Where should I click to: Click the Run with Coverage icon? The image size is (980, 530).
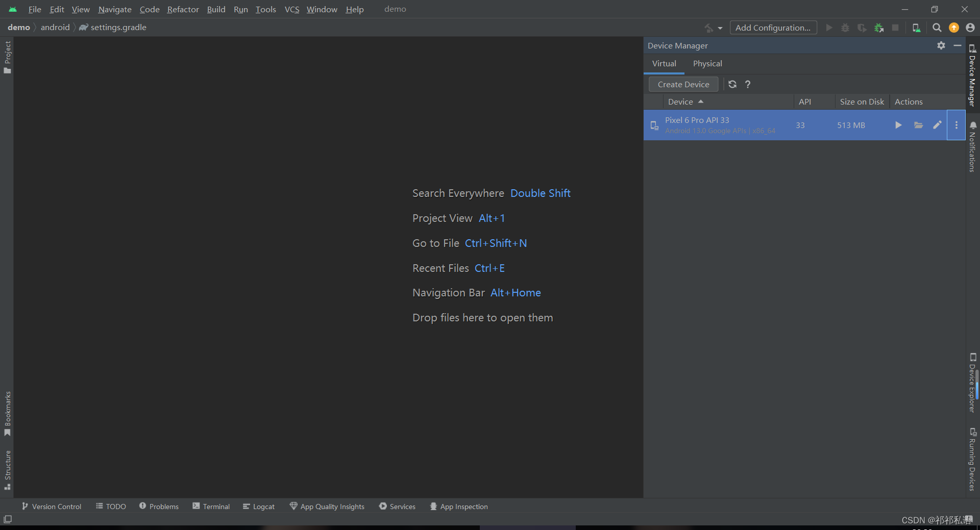(862, 28)
